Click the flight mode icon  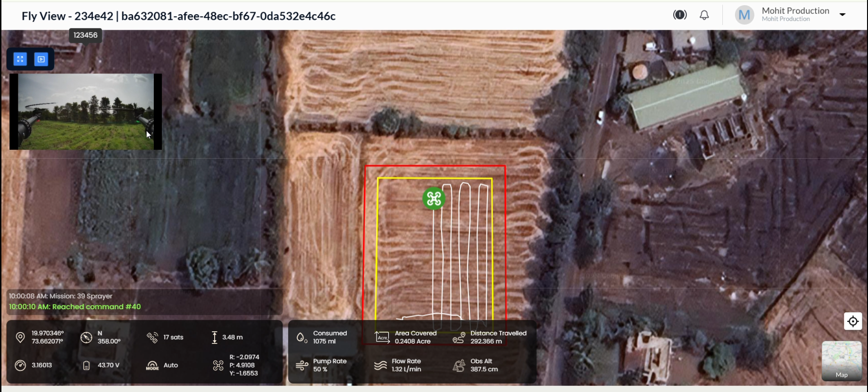(x=152, y=366)
